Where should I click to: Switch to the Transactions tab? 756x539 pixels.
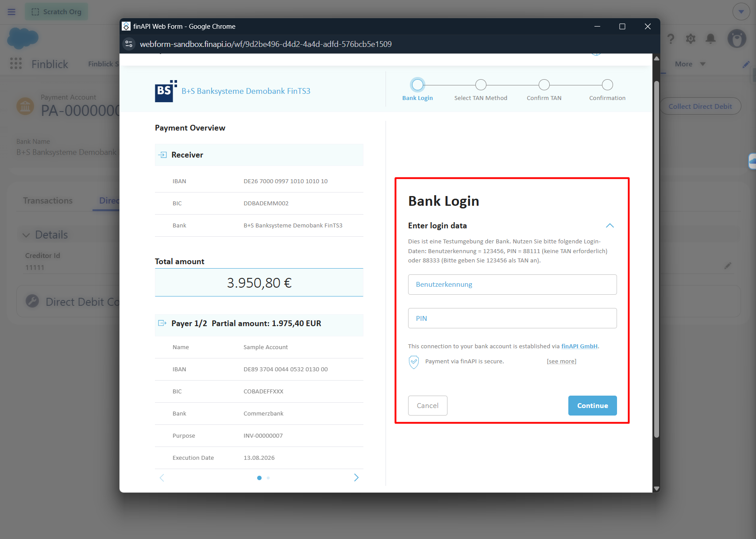click(x=48, y=201)
